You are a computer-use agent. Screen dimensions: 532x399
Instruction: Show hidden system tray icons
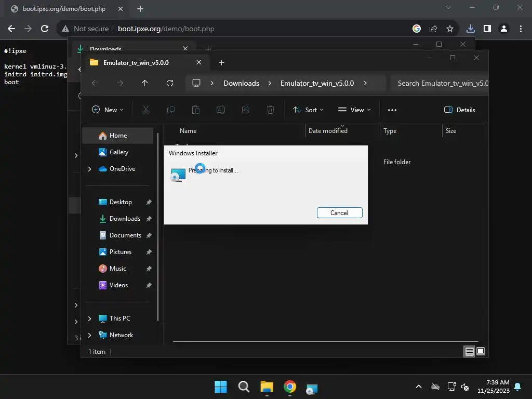tap(419, 387)
